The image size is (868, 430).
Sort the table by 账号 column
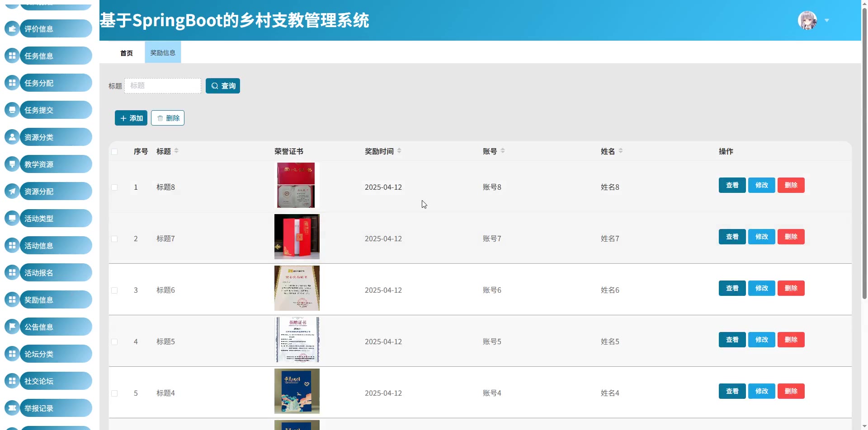503,151
